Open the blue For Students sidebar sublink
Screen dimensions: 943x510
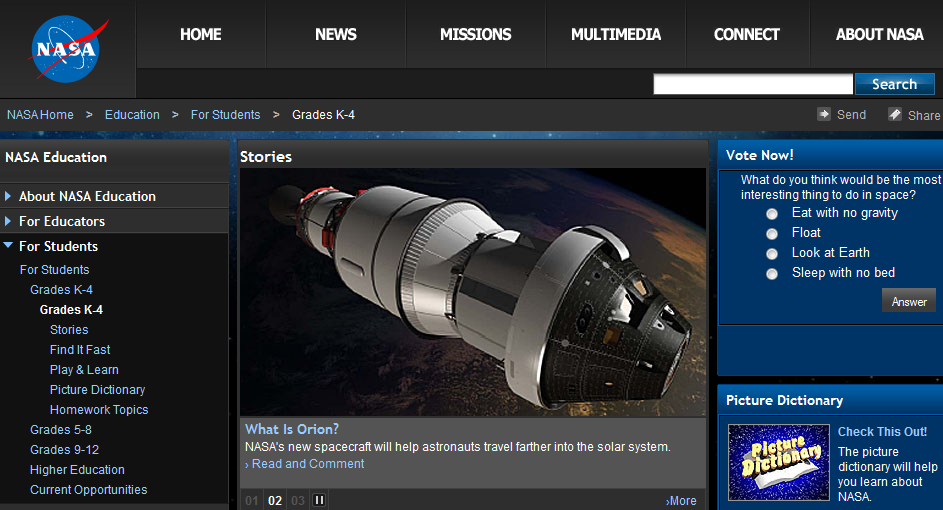(54, 269)
